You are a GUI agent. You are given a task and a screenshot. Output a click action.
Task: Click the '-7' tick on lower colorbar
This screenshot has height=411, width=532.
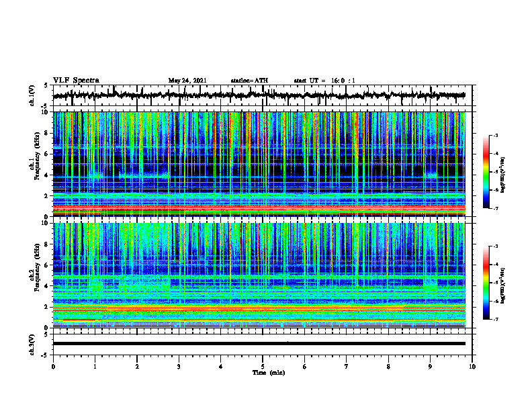[496, 319]
